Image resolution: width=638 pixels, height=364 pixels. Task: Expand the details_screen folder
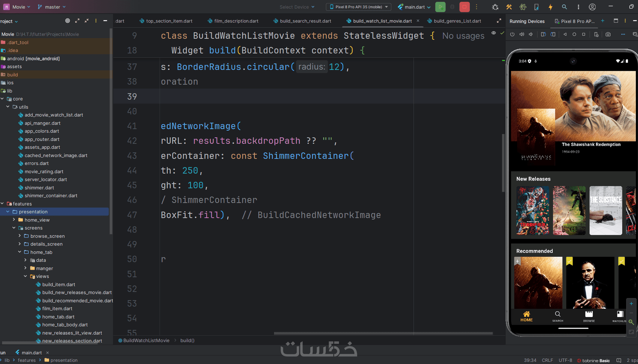click(x=20, y=244)
